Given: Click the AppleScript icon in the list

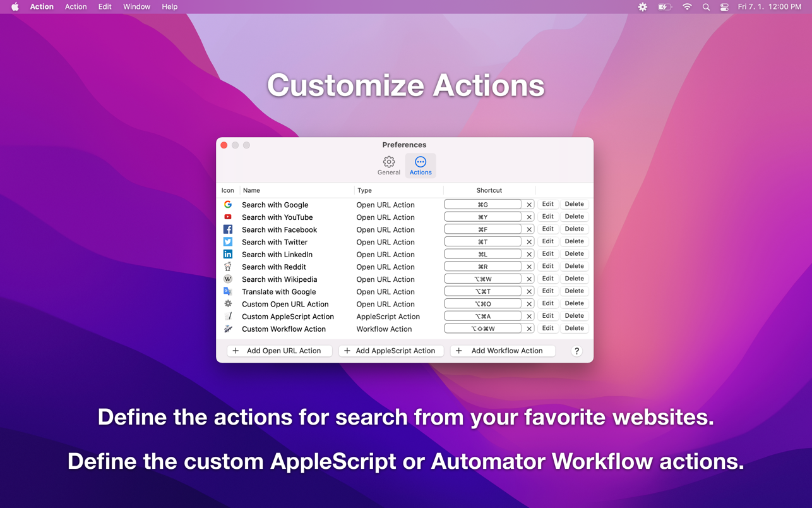Looking at the screenshot, I should (x=228, y=316).
